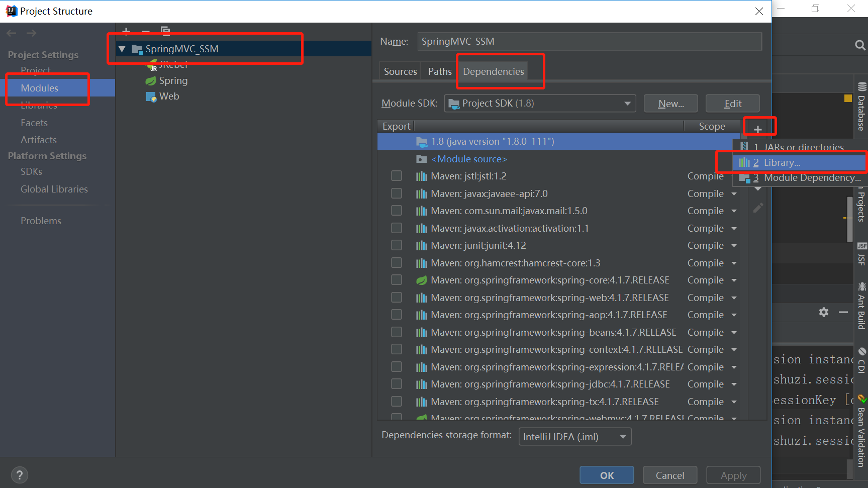
Task: Click the remove module minus icon
Action: point(146,32)
